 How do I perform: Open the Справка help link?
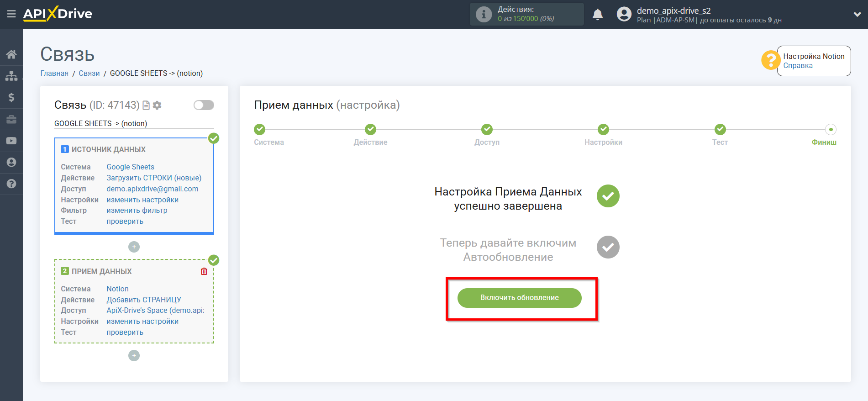click(798, 65)
